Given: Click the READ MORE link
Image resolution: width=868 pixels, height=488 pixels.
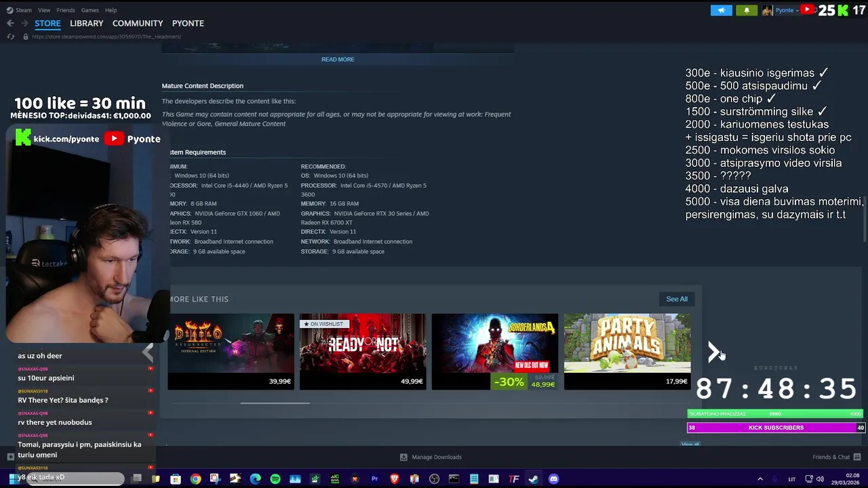Looking at the screenshot, I should [x=338, y=60].
